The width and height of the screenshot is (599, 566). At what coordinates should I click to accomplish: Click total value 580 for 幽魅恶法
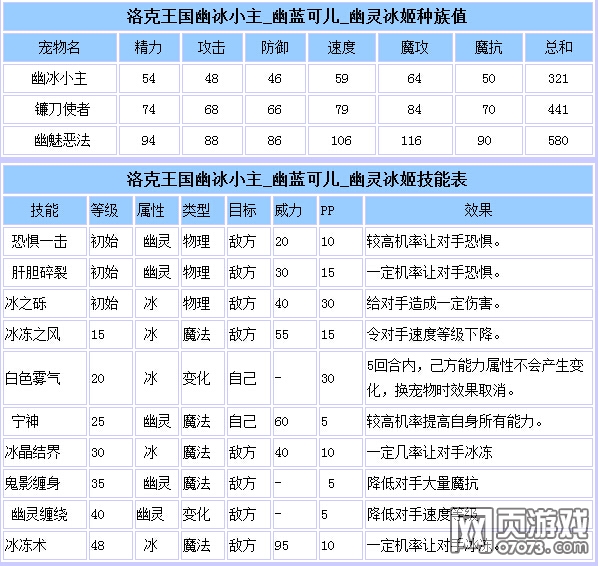558,141
